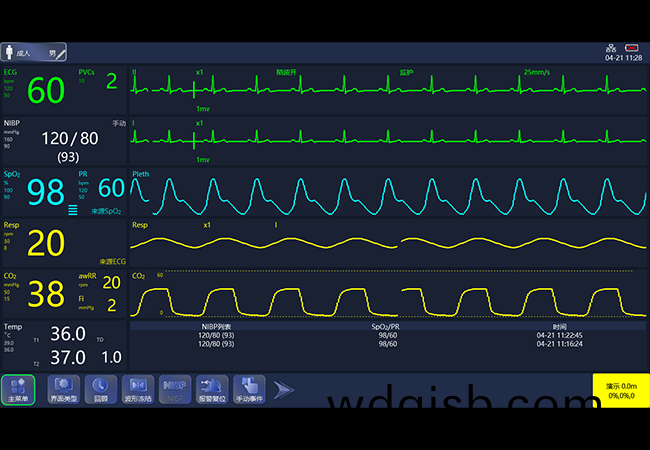Select the PR pulse rate value 60
Viewport: 650px width, 450px height.
(111, 188)
